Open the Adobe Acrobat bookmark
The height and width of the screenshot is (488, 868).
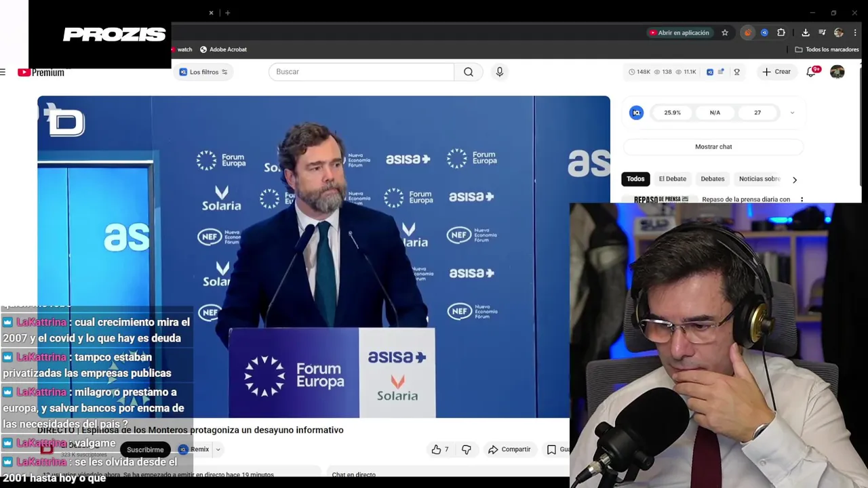click(x=223, y=49)
